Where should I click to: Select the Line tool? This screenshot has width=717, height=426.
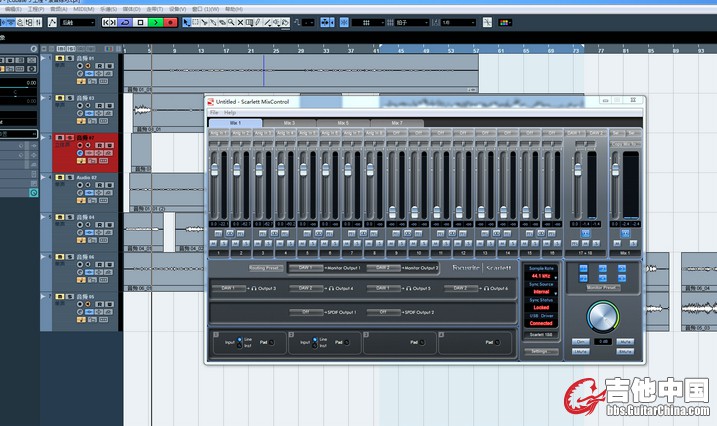coord(268,22)
